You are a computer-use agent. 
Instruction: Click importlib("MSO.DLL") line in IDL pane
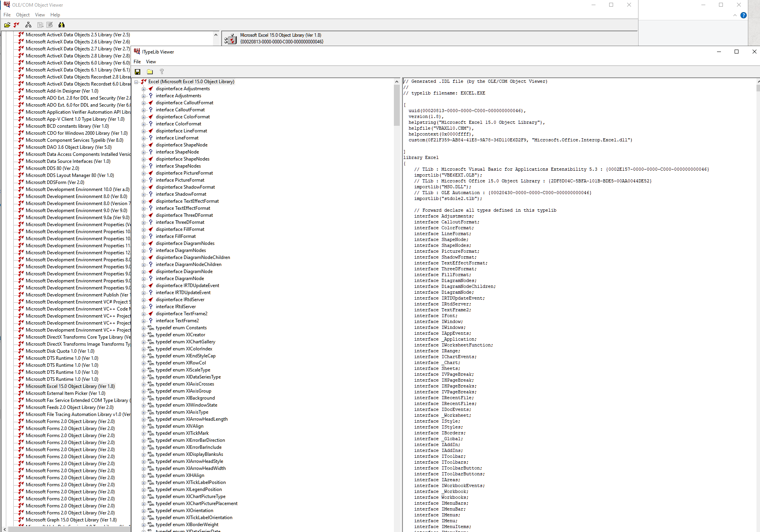click(443, 187)
